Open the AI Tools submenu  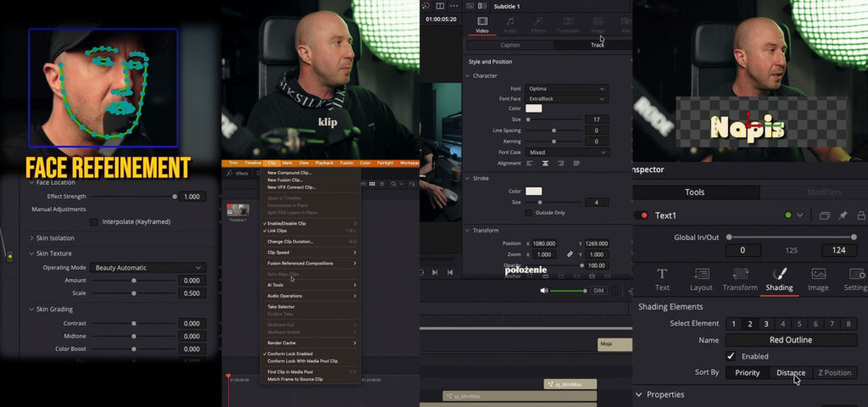click(312, 285)
